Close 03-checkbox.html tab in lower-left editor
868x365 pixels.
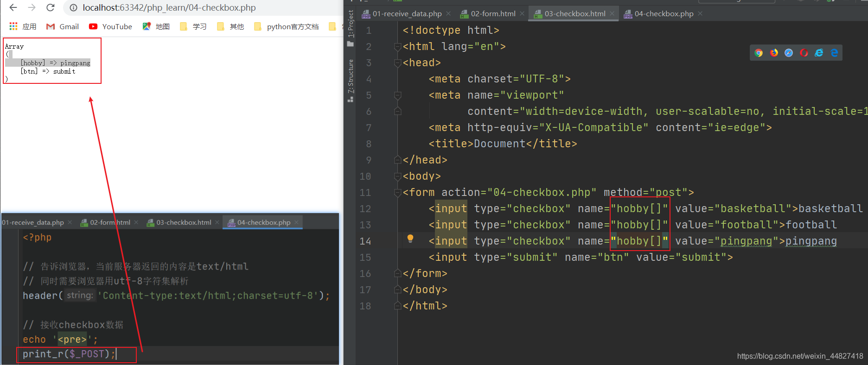217,222
